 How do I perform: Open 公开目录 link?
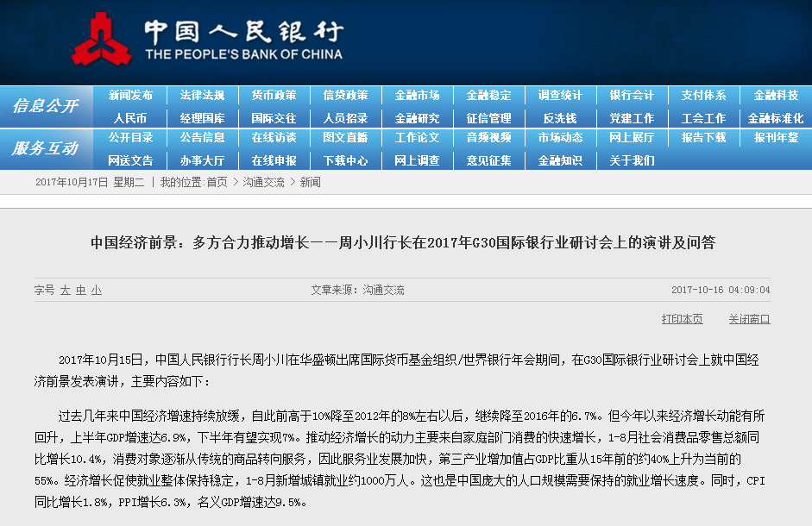tap(130, 138)
